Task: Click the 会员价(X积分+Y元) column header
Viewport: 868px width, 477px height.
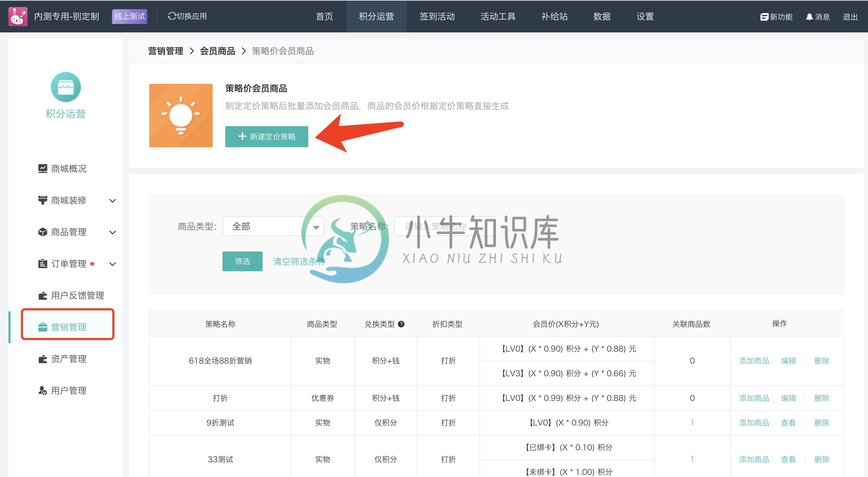Action: point(566,324)
